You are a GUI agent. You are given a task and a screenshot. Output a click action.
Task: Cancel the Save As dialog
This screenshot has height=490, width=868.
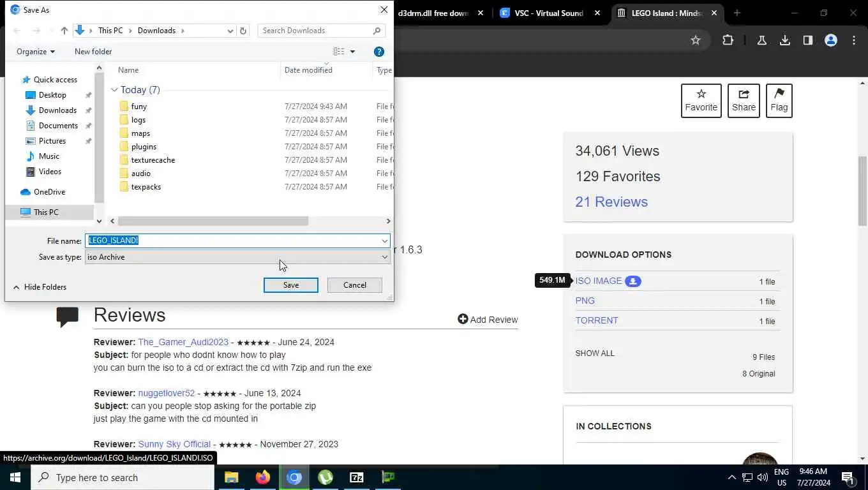coord(355,285)
